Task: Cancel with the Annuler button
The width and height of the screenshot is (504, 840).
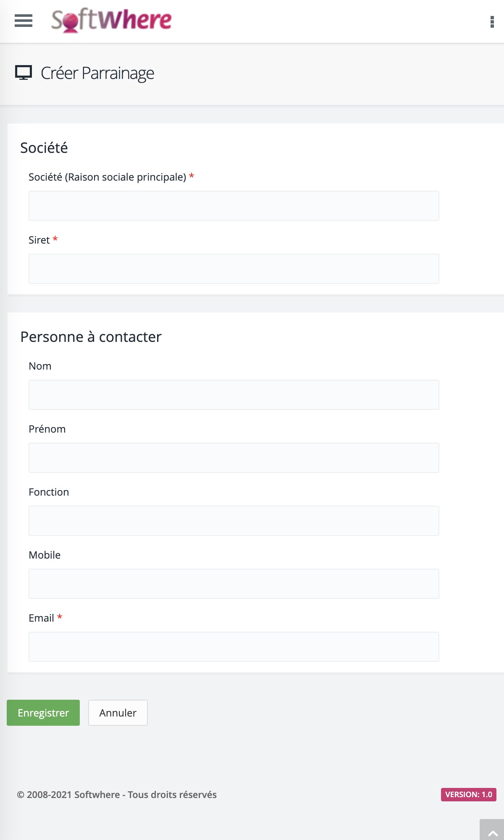Action: [x=118, y=713]
